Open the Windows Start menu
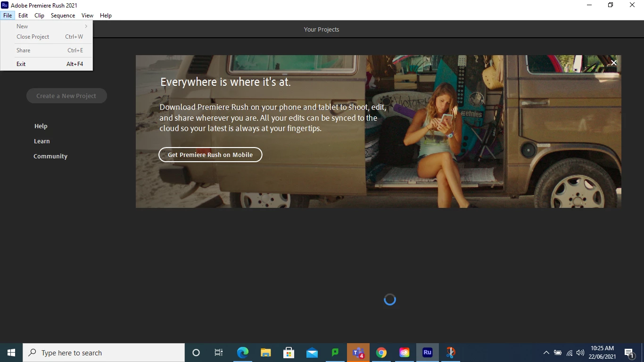The image size is (644, 362). pos(11,353)
